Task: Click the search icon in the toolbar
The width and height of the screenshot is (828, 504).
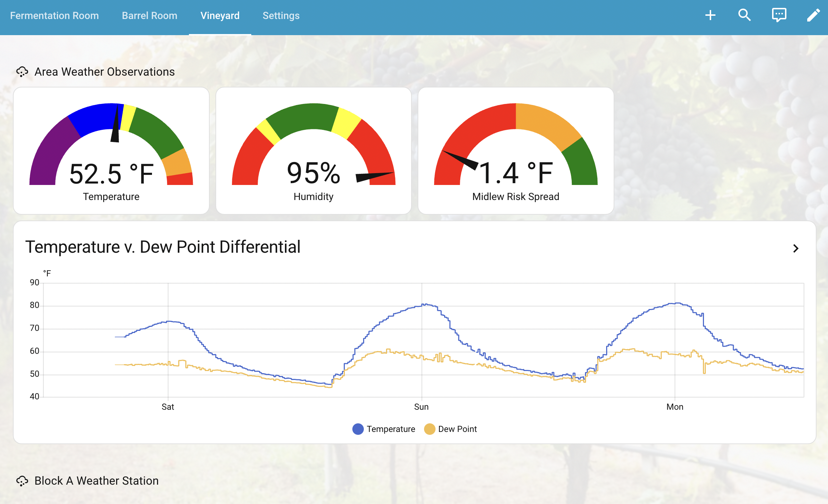Action: click(744, 15)
